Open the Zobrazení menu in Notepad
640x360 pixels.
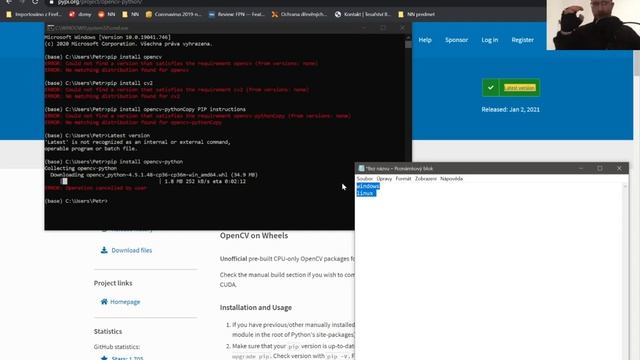(426, 179)
